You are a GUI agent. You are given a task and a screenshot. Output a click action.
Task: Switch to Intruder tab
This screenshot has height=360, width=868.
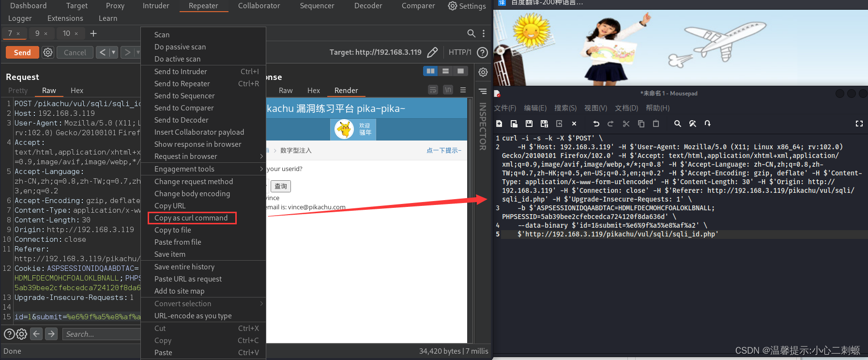click(156, 6)
